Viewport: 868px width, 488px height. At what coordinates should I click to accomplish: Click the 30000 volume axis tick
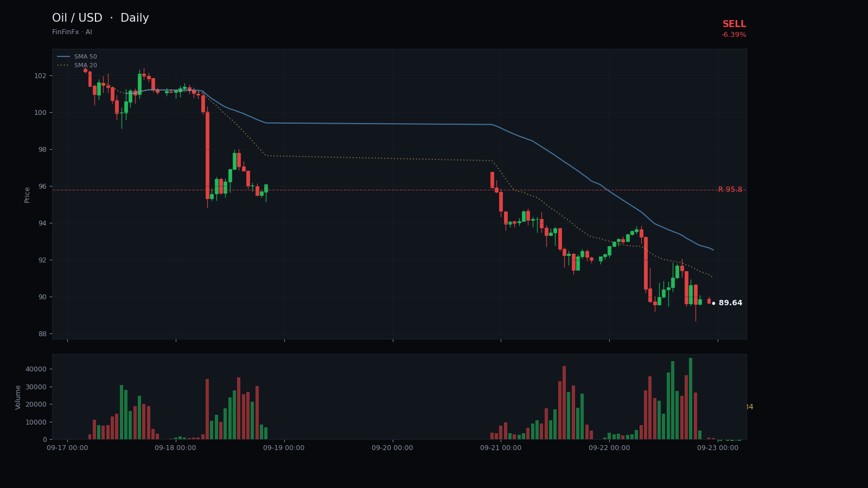(x=36, y=387)
